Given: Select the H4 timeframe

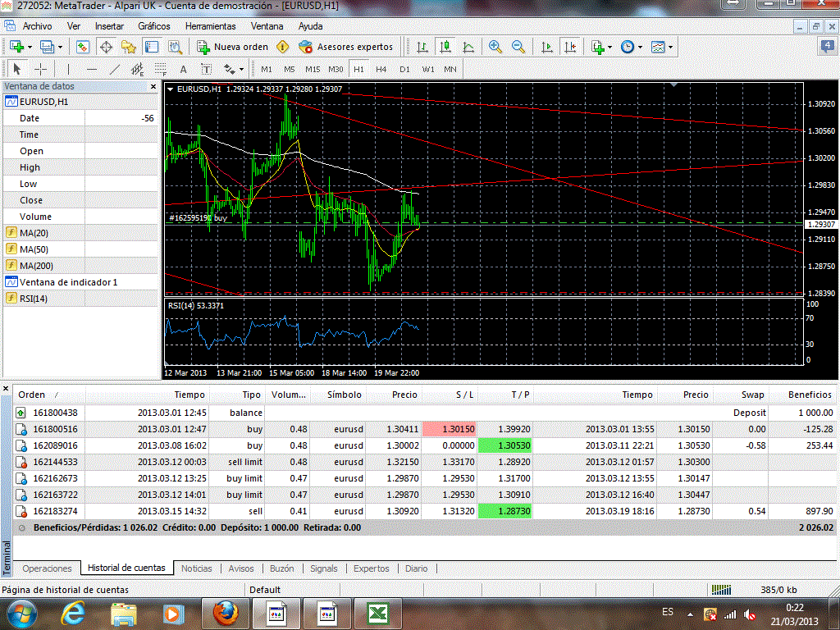Looking at the screenshot, I should [x=381, y=69].
